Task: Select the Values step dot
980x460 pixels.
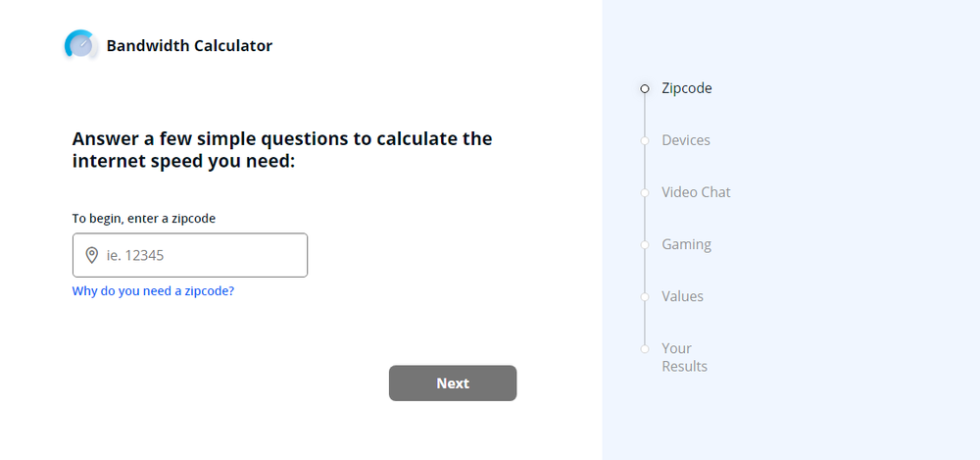Action: pyautogui.click(x=645, y=296)
